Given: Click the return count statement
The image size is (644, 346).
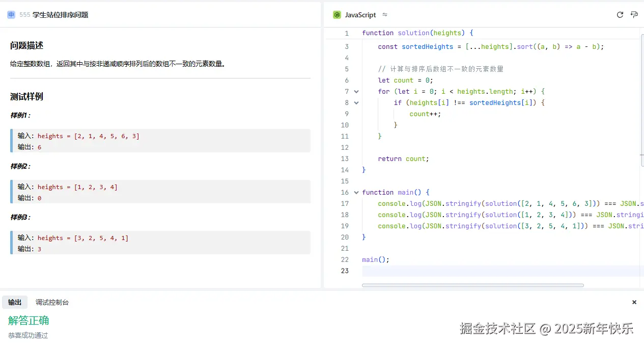Looking at the screenshot, I should tap(403, 159).
